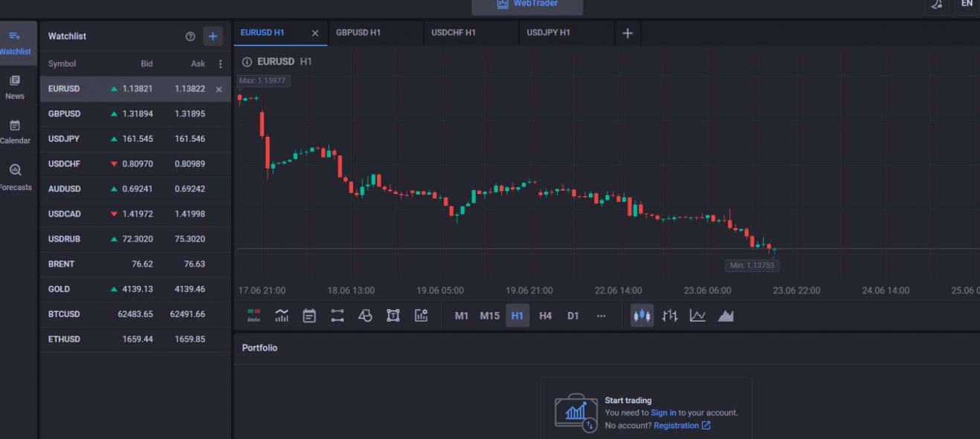
Task: Open the indicators icon in chart toolbar
Action: point(282,316)
